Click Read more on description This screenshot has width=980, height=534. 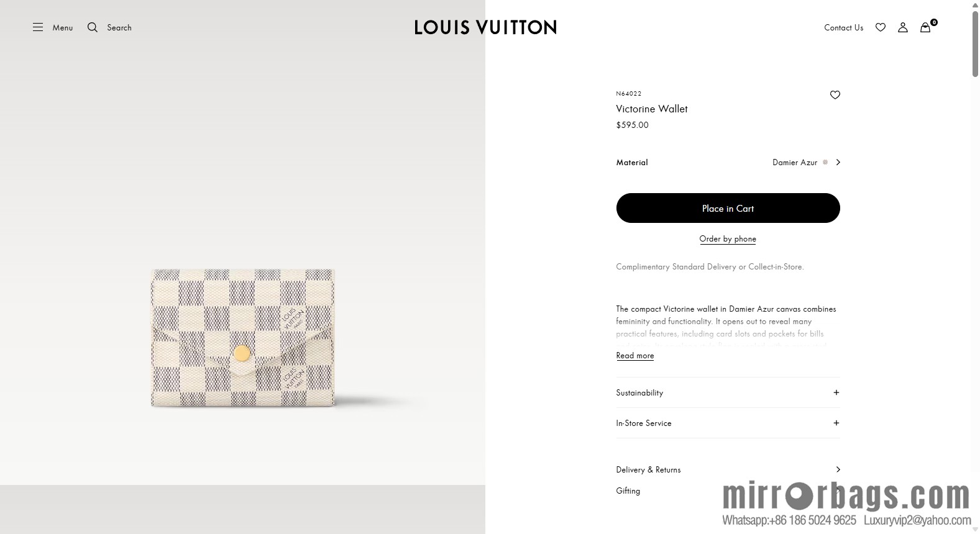pyautogui.click(x=634, y=356)
